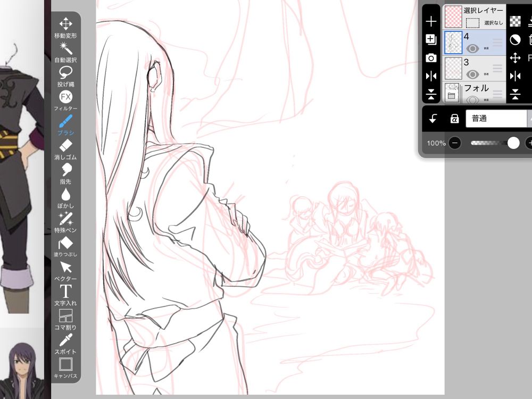This screenshot has height=399, width=532.
Task: Select the Special Pen (特殊ペン) tool
Action: 65,222
